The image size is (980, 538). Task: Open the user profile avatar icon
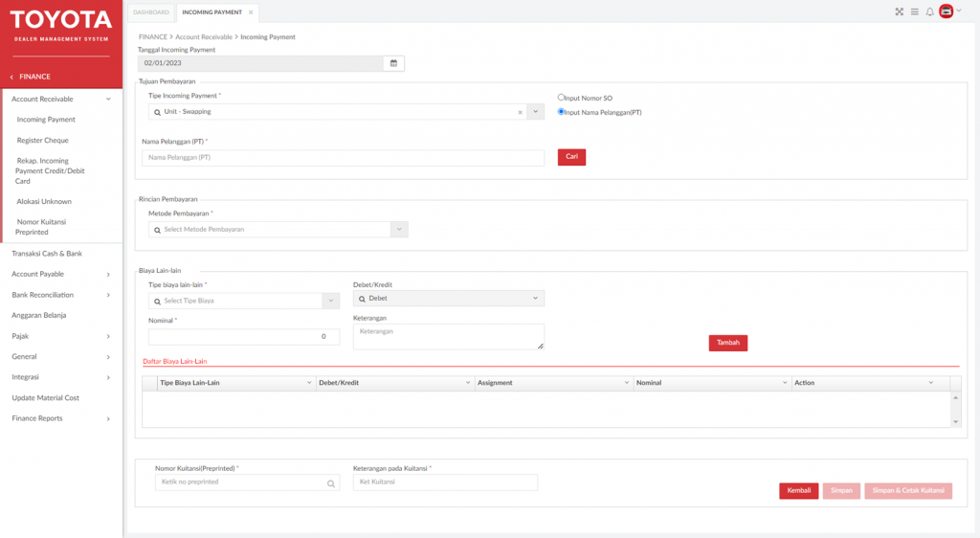(947, 11)
